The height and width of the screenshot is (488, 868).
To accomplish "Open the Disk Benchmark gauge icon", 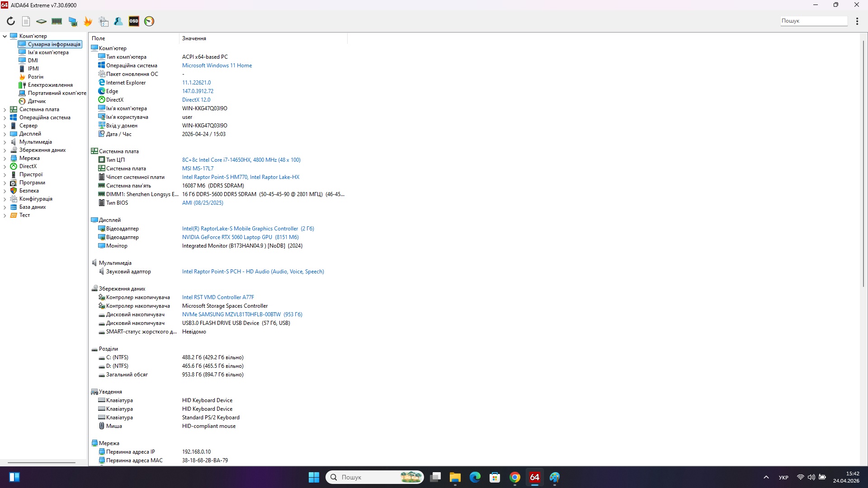I will coord(149,21).
